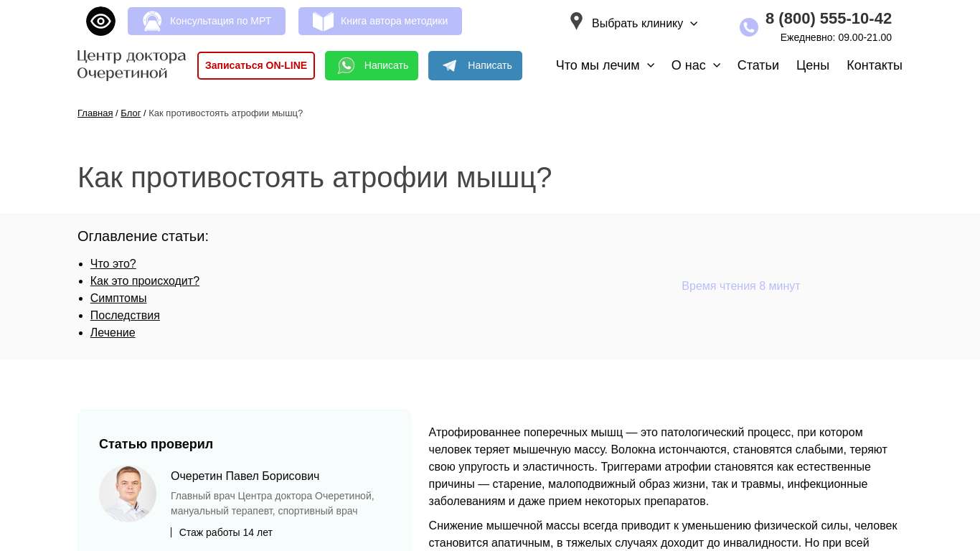Click the WhatsApp logo icon
Screen dimensions: 980x551
[347, 66]
